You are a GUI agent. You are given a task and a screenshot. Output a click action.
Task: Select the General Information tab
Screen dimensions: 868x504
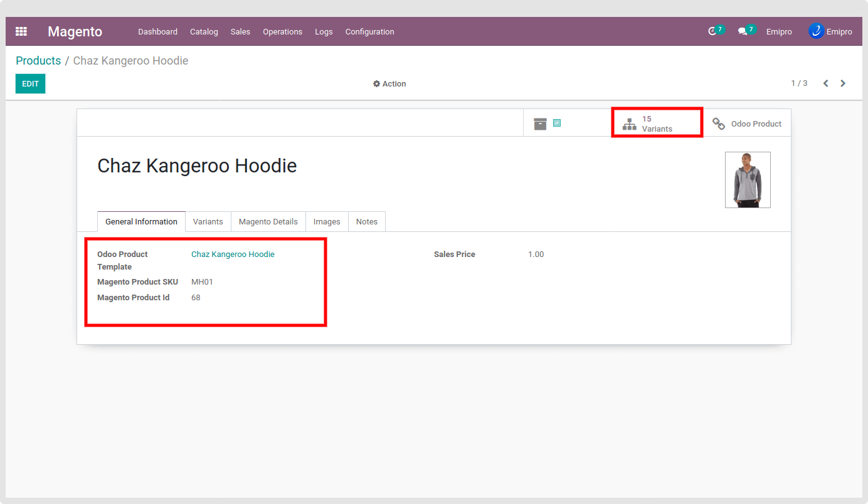pos(141,222)
